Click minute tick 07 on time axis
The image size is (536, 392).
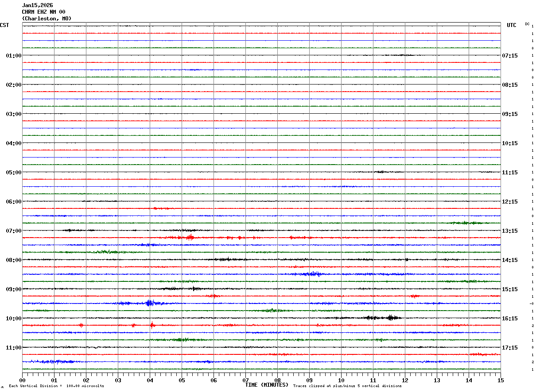click(245, 380)
